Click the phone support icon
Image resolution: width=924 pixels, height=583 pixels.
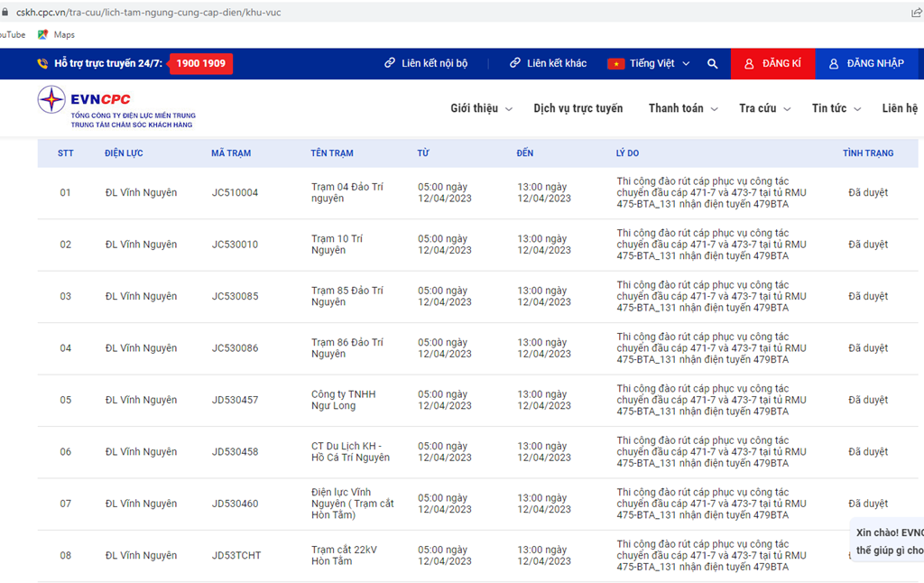tap(42, 64)
